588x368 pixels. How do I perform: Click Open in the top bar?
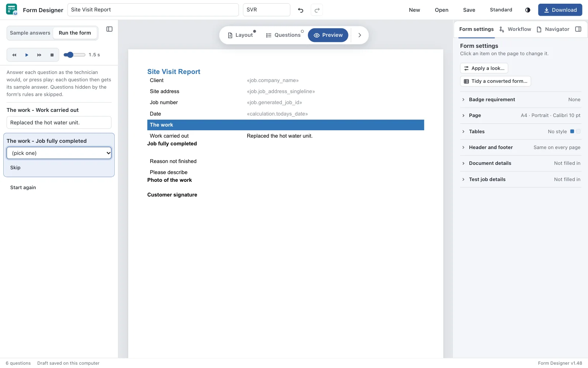pos(441,10)
